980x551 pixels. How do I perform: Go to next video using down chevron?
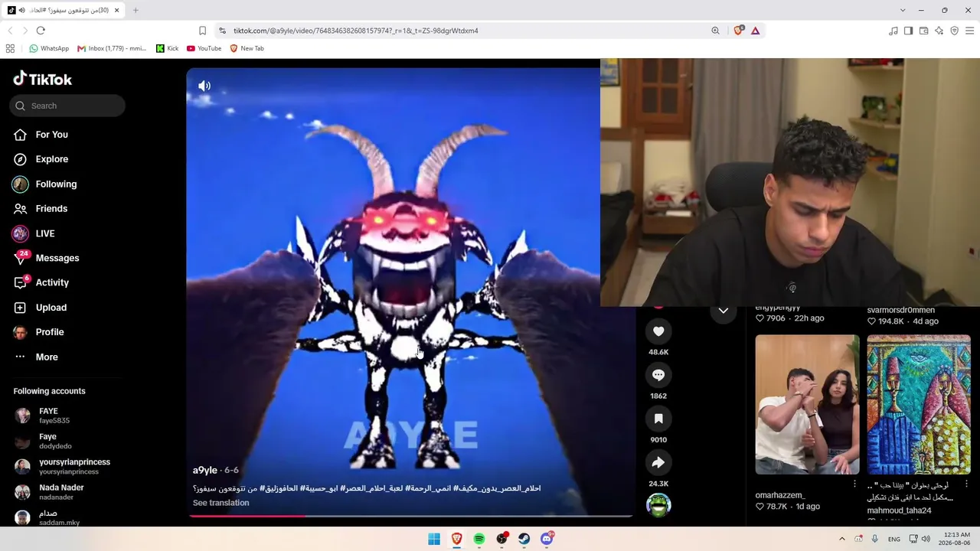(723, 311)
